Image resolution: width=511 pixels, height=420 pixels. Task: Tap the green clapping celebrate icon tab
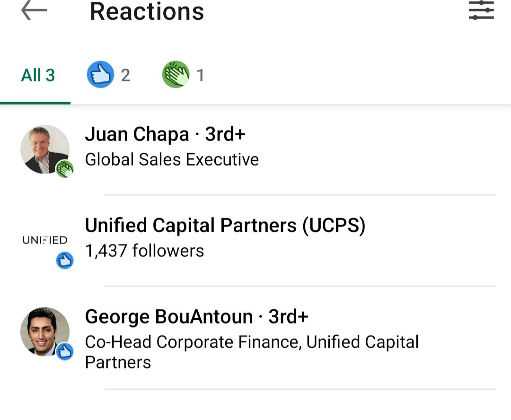(x=176, y=75)
